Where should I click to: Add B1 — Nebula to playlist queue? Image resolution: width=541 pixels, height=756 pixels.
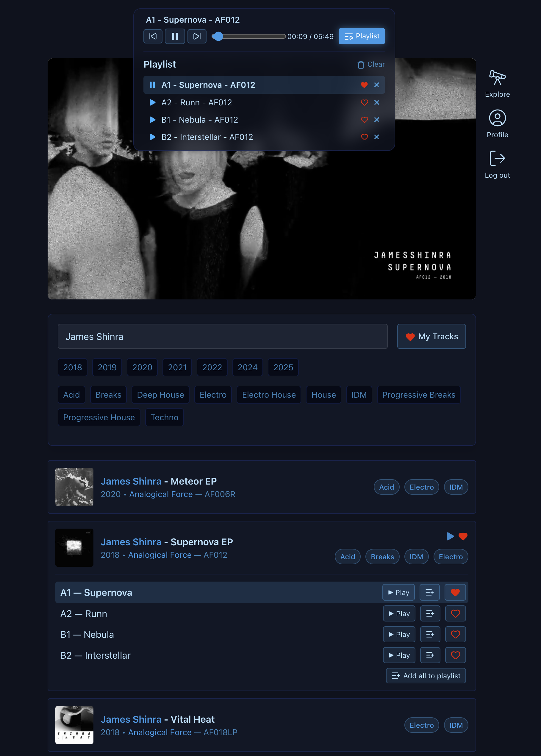coord(430,634)
